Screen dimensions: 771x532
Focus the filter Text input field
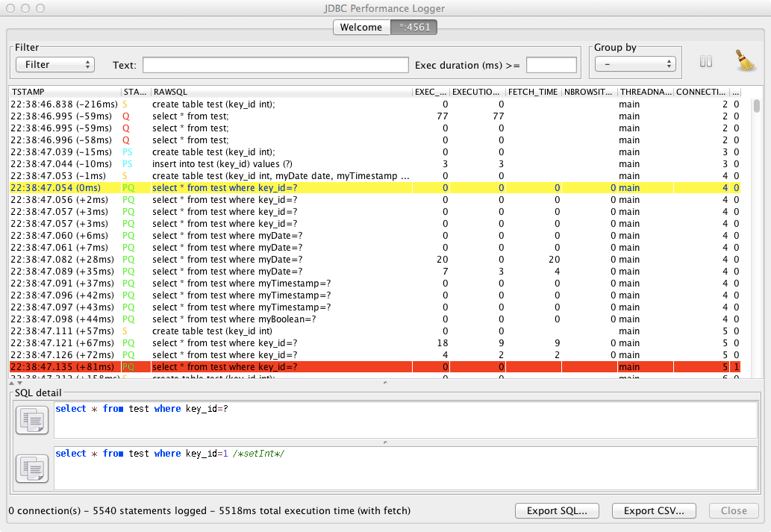coord(276,65)
